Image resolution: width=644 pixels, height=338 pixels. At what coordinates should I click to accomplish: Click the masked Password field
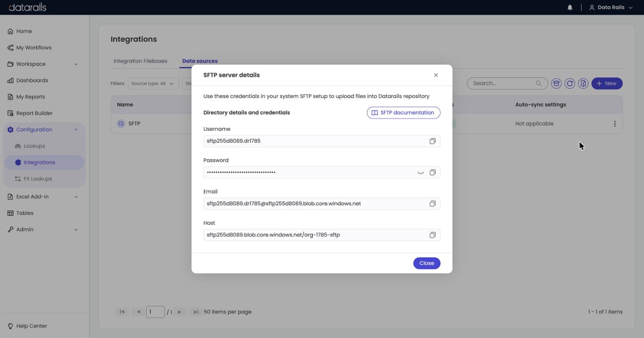(x=322, y=173)
